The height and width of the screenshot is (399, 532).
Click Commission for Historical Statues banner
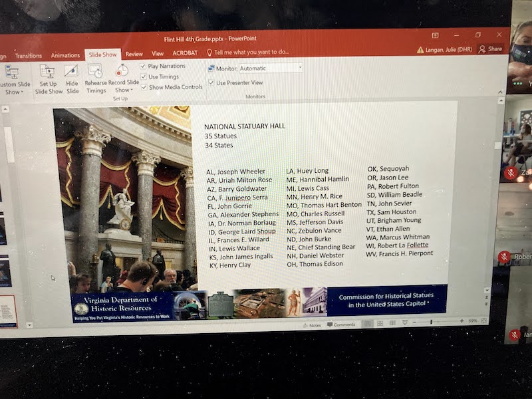click(x=386, y=300)
